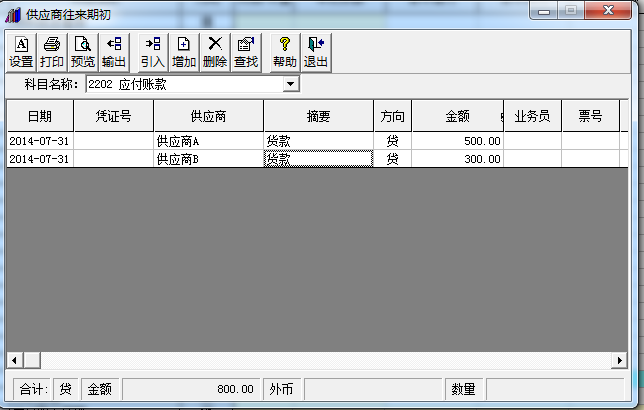
Task: Open 帮助 help
Action: coord(285,53)
